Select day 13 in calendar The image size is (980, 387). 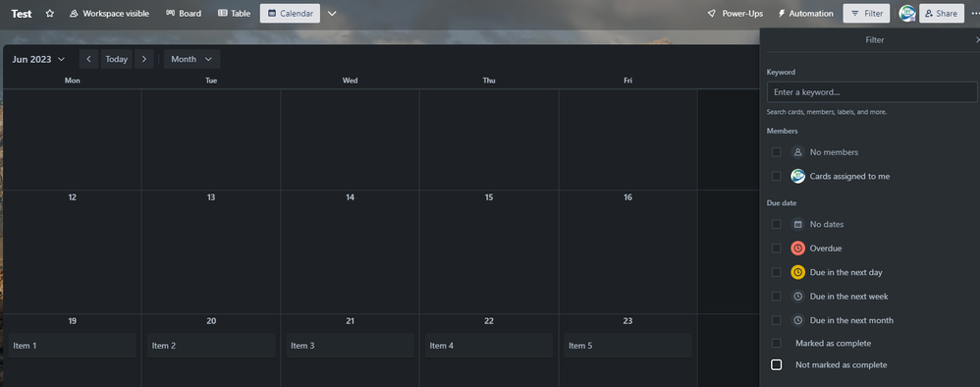coord(211,197)
